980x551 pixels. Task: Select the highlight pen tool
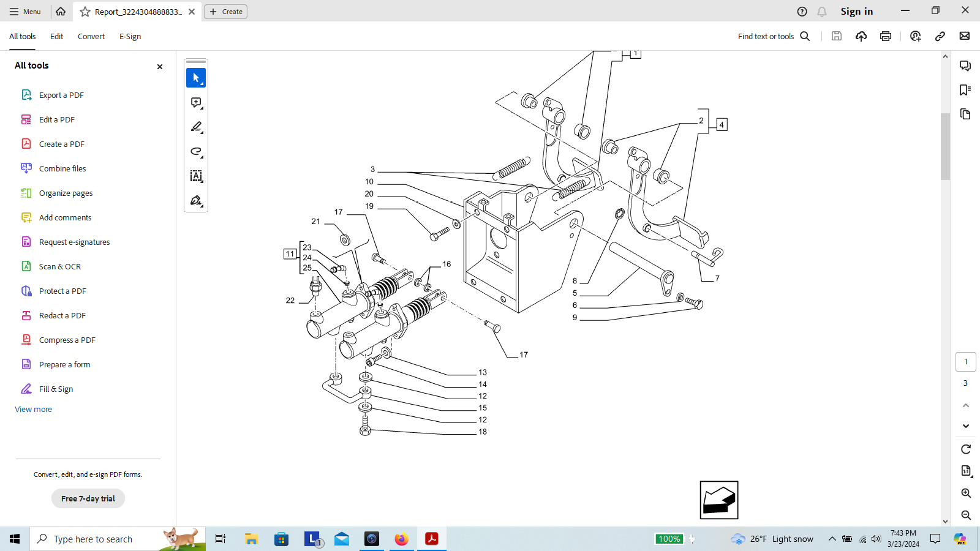click(x=196, y=127)
